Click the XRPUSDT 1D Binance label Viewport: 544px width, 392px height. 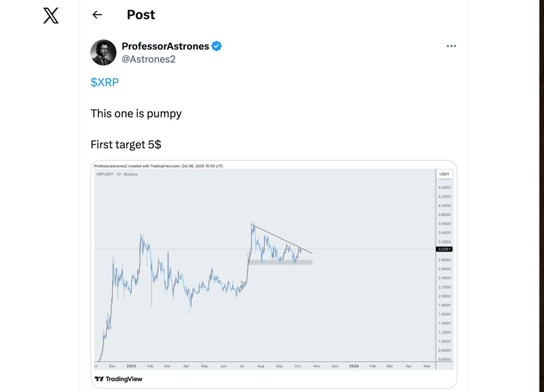(117, 174)
